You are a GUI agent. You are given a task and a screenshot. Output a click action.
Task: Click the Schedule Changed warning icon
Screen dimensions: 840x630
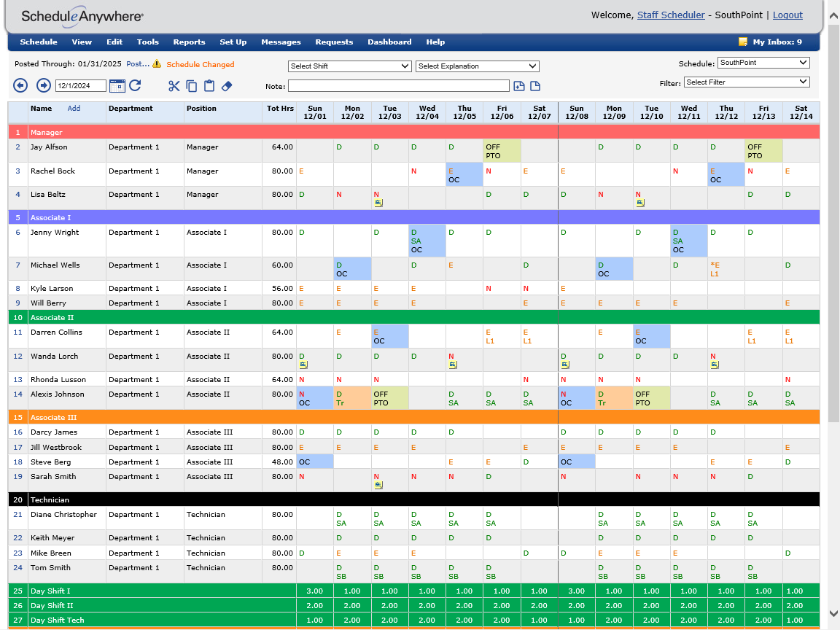[x=155, y=64]
